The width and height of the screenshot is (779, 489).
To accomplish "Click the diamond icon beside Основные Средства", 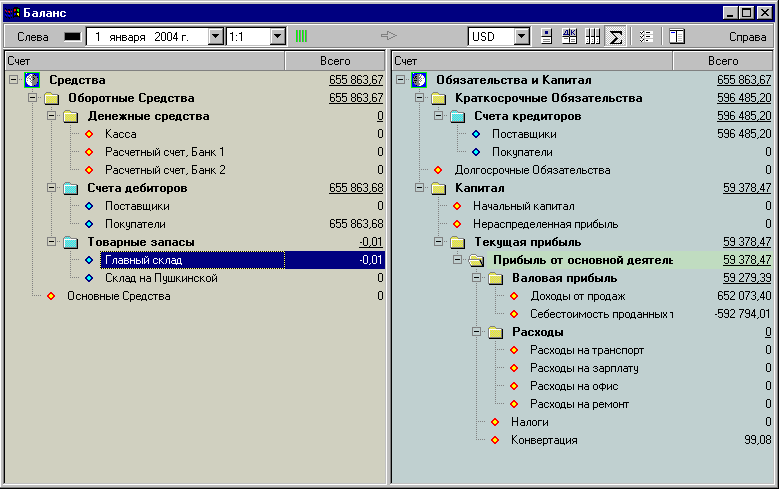I will click(x=51, y=296).
